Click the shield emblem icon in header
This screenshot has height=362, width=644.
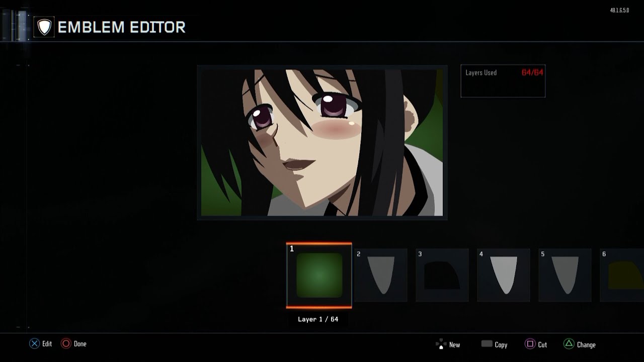click(45, 27)
